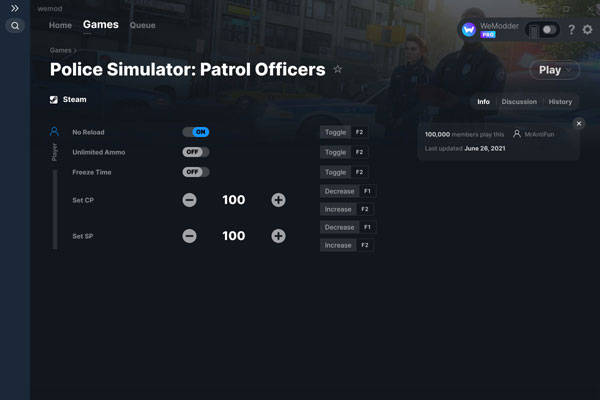Maximize the wemod window
600x400 pixels.
[566, 8]
